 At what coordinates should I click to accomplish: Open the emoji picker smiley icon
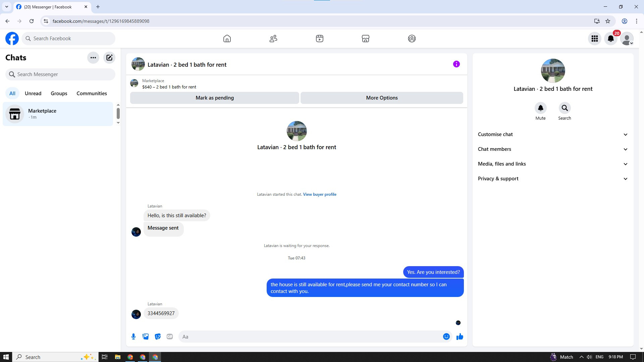pyautogui.click(x=446, y=337)
